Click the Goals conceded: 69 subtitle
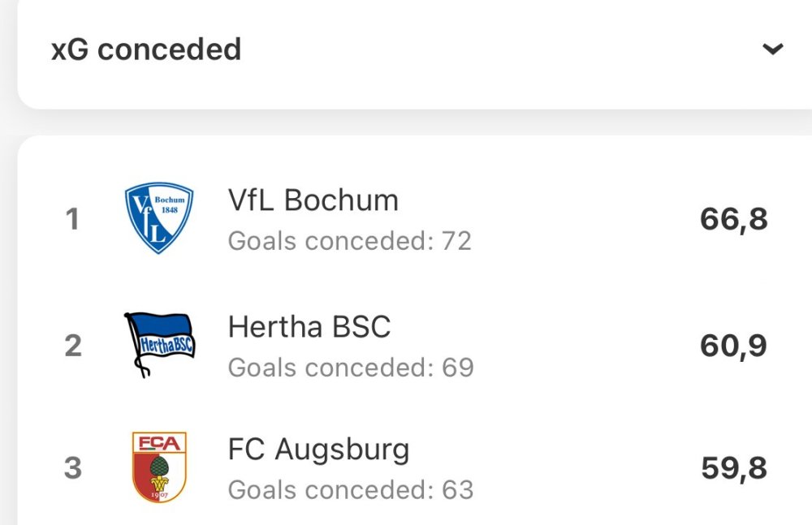The image size is (812, 525). 351,368
